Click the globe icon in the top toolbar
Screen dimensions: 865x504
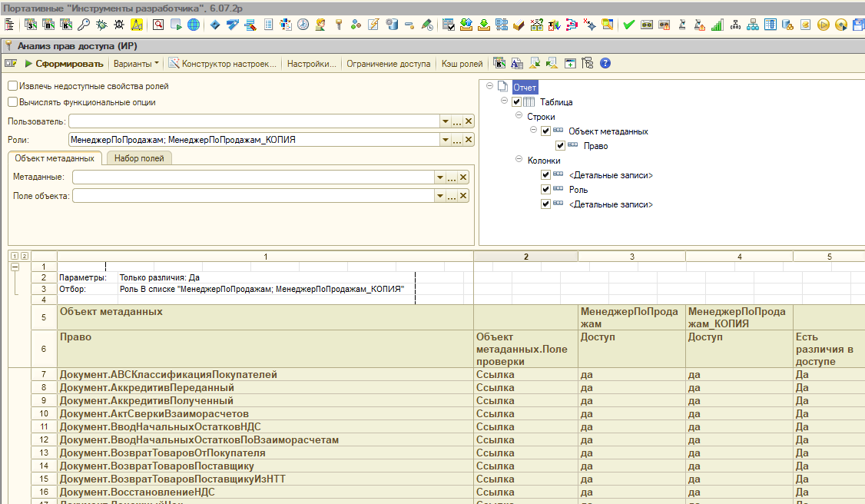click(x=193, y=25)
